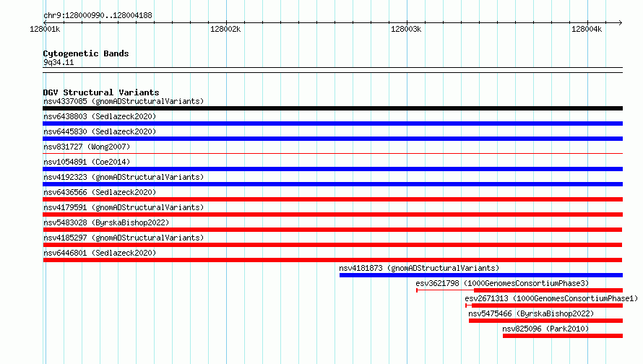This screenshot has width=643, height=364.
Task: Click the red bar under nsv825096
Action: 563,336
